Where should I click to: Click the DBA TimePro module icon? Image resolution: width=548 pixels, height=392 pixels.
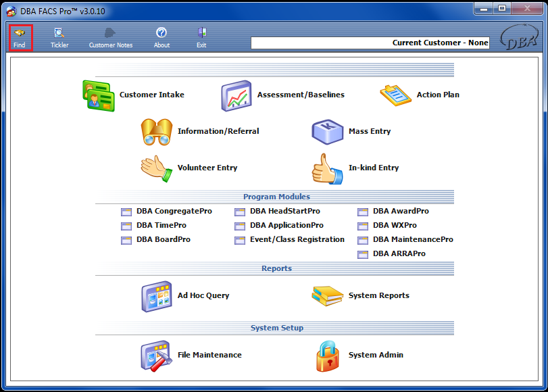pyautogui.click(x=126, y=226)
